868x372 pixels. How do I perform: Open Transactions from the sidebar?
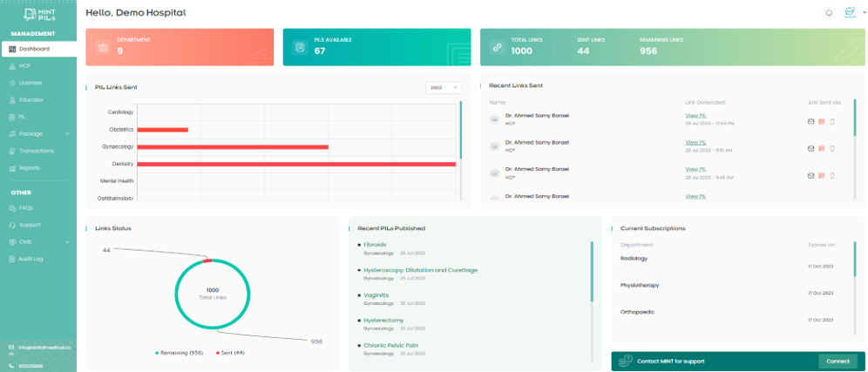coord(36,151)
